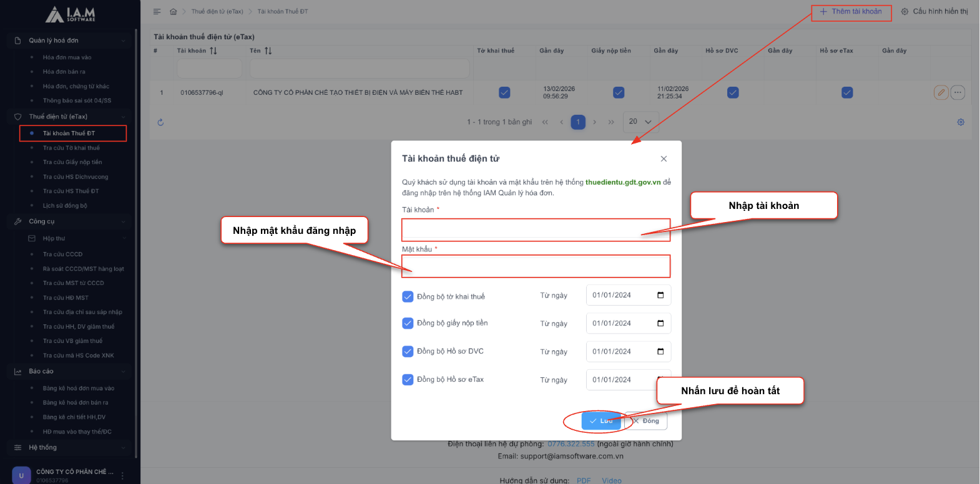
Task: Click Thêm tài khoản button
Action: tap(851, 12)
